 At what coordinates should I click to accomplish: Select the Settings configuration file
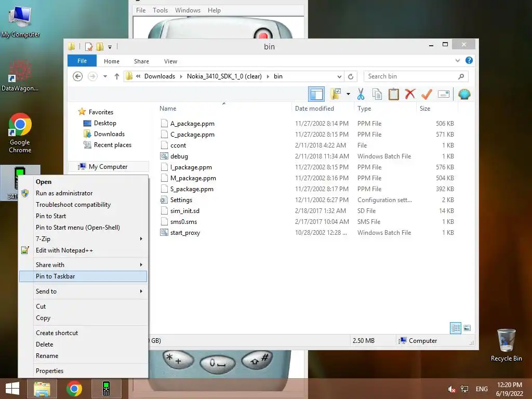[181, 200]
